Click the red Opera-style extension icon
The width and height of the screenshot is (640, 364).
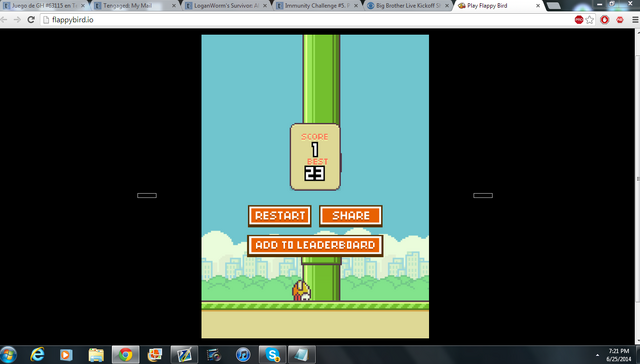605,20
